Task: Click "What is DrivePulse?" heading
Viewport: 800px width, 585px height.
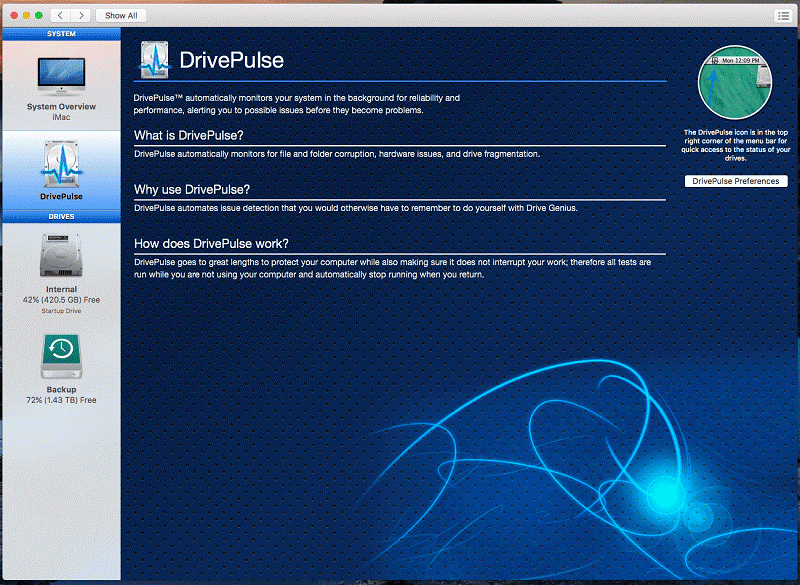Action: pyautogui.click(x=189, y=135)
